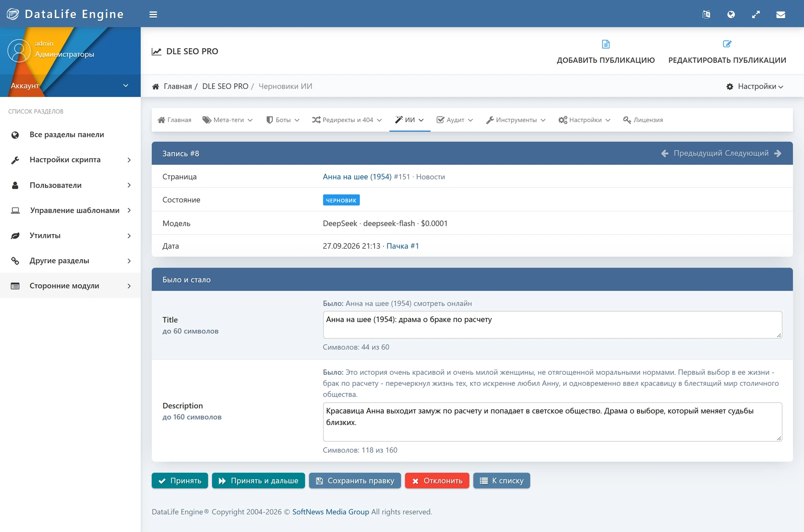Screen dimensions: 804x532
Task: Focus the Title text field
Action: (x=552, y=325)
